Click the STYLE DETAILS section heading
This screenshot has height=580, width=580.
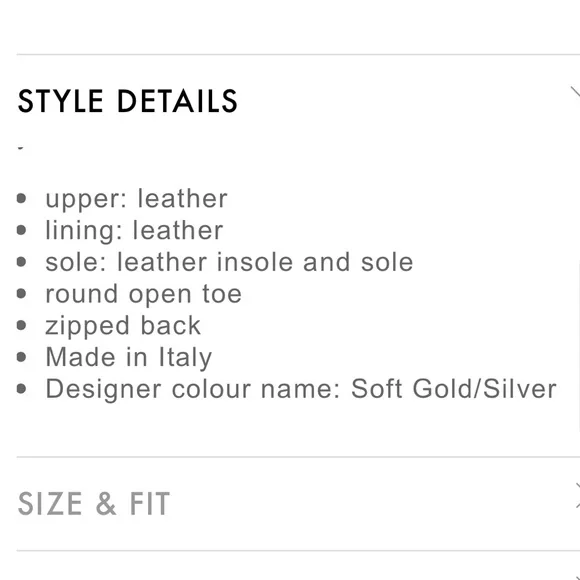[x=127, y=101]
